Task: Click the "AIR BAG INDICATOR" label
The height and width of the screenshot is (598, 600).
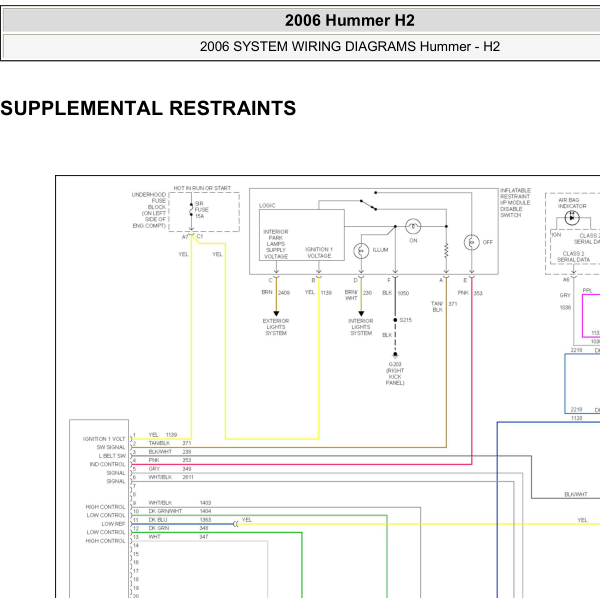Action: point(572,203)
